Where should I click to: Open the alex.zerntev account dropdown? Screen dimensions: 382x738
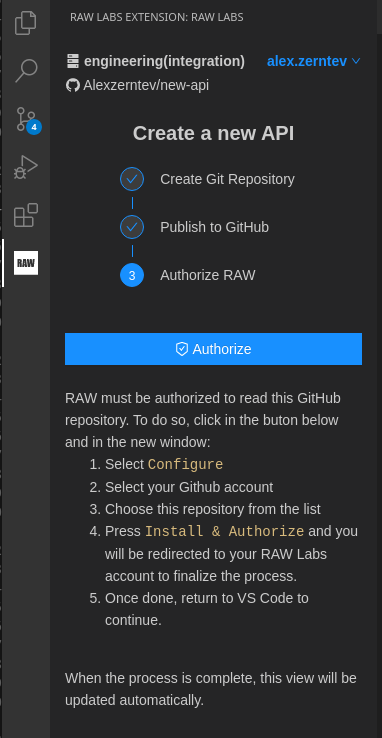313,61
